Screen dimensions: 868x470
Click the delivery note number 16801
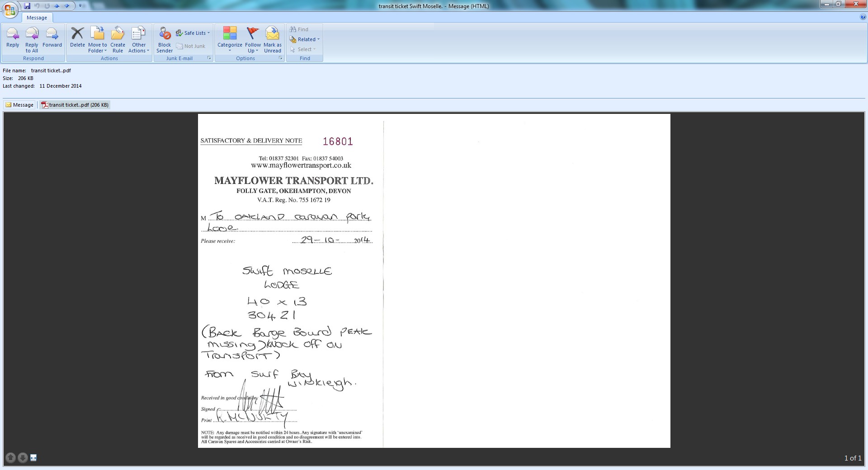338,141
